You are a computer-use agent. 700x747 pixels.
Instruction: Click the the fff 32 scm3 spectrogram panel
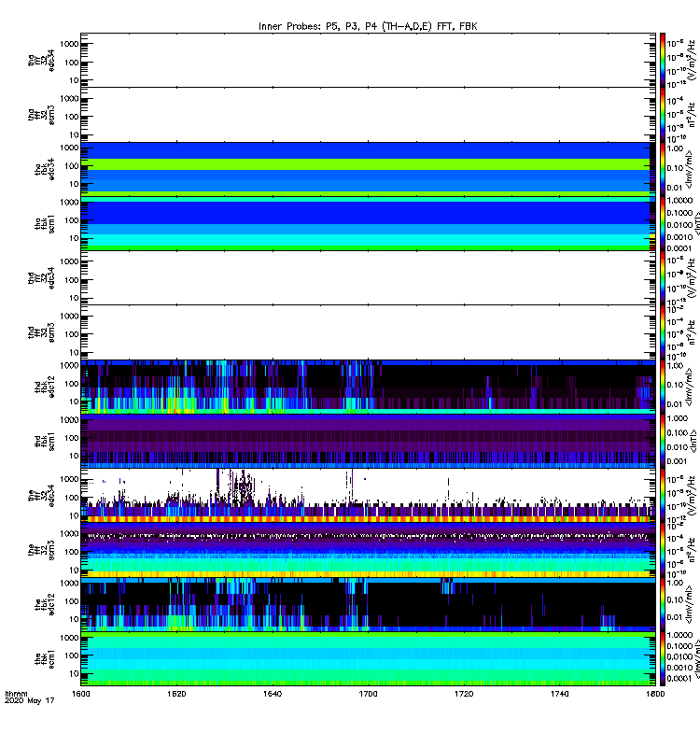tap(368, 550)
